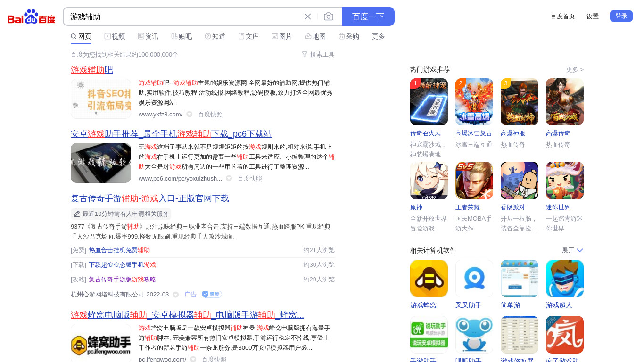Screen dimensions: 644x362
Task: Click 最近10分钟前有人申请相关服务 notice
Action: point(121,214)
